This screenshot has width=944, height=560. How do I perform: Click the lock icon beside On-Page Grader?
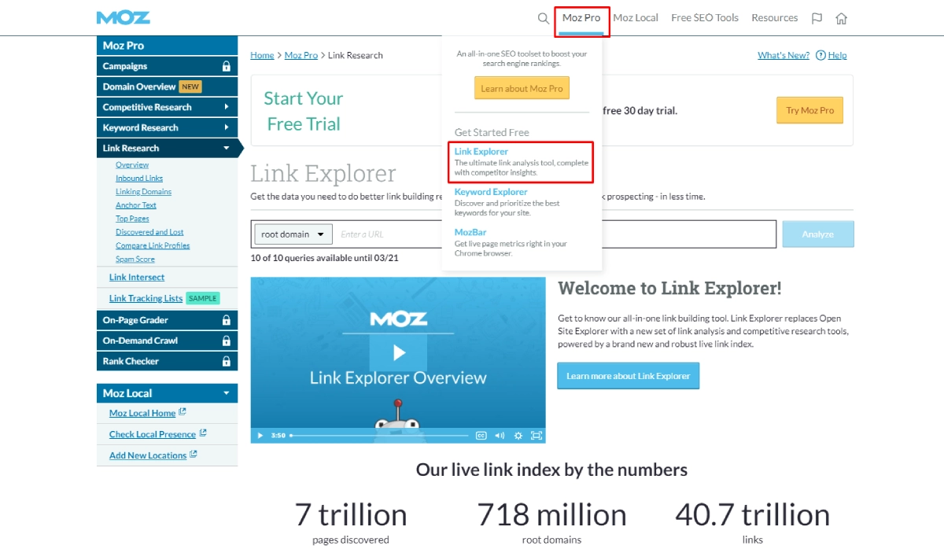[x=227, y=320]
